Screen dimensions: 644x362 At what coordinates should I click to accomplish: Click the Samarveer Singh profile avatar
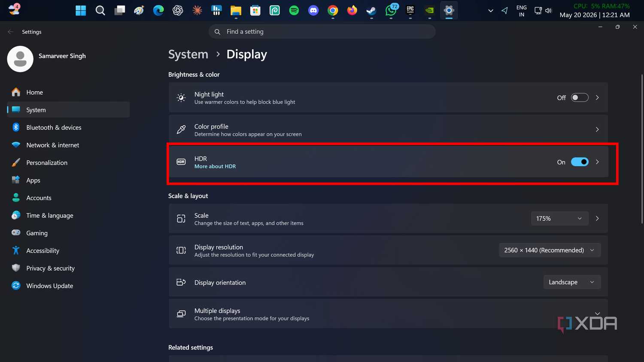point(20,59)
